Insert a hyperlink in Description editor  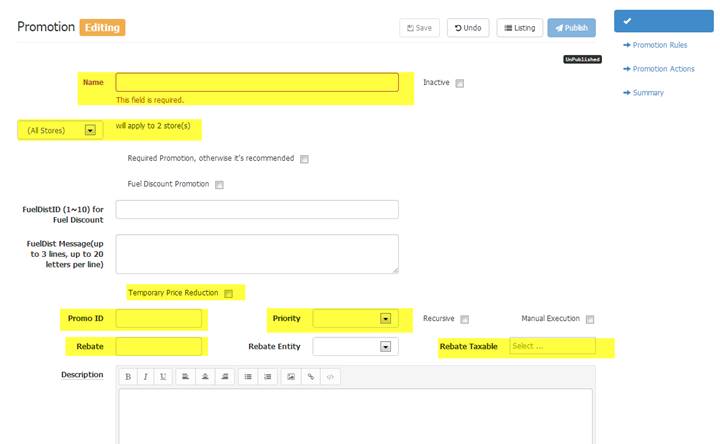[311, 377]
